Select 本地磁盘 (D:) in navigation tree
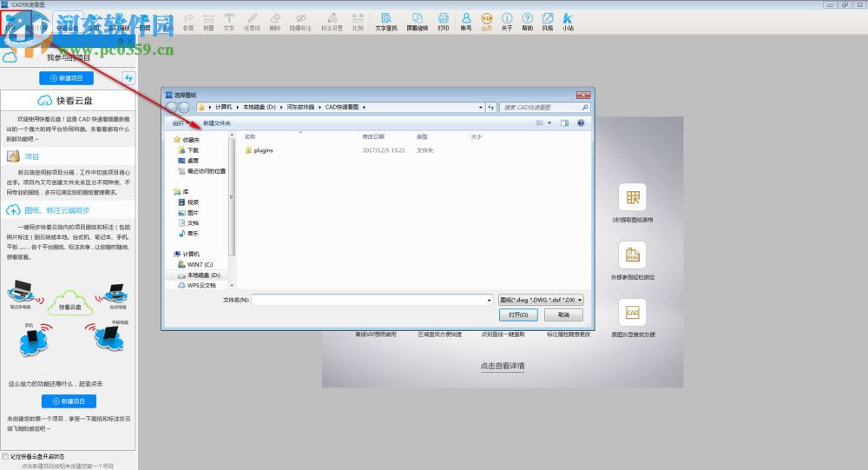868x470 pixels. [199, 275]
